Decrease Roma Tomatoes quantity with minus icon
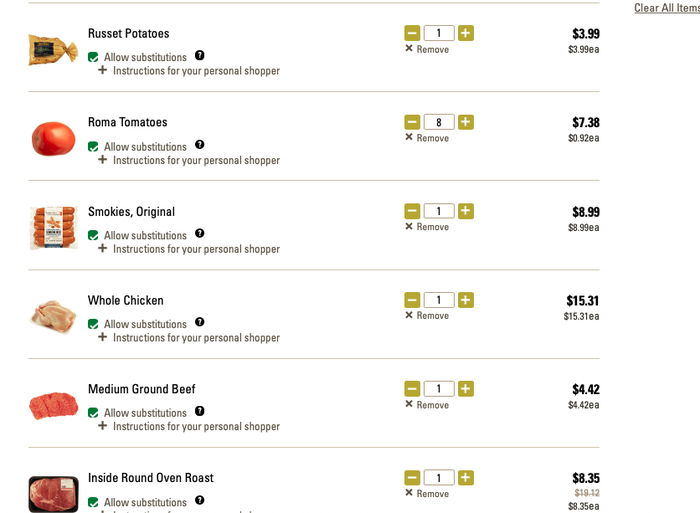700x513 pixels. (412, 122)
